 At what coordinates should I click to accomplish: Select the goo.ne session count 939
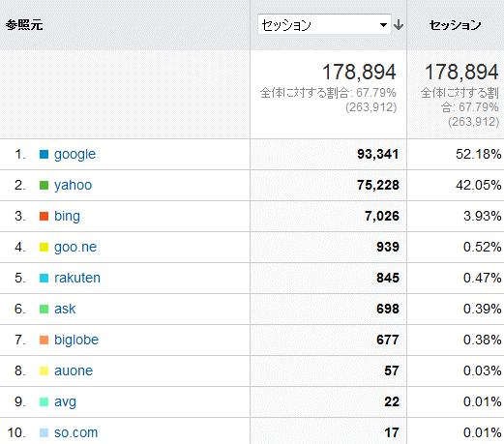click(388, 247)
